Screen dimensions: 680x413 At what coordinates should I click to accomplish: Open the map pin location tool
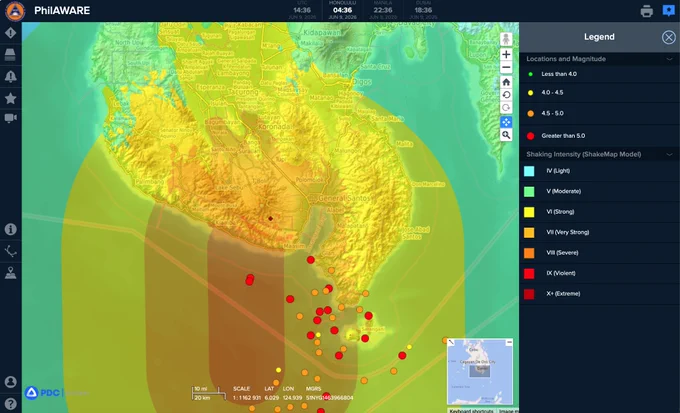click(x=10, y=273)
